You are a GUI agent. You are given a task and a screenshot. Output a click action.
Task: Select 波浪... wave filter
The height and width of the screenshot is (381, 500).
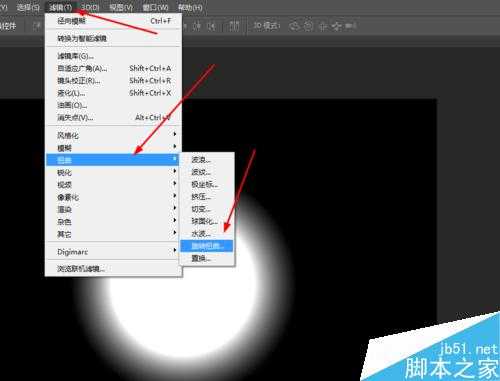tap(207, 160)
